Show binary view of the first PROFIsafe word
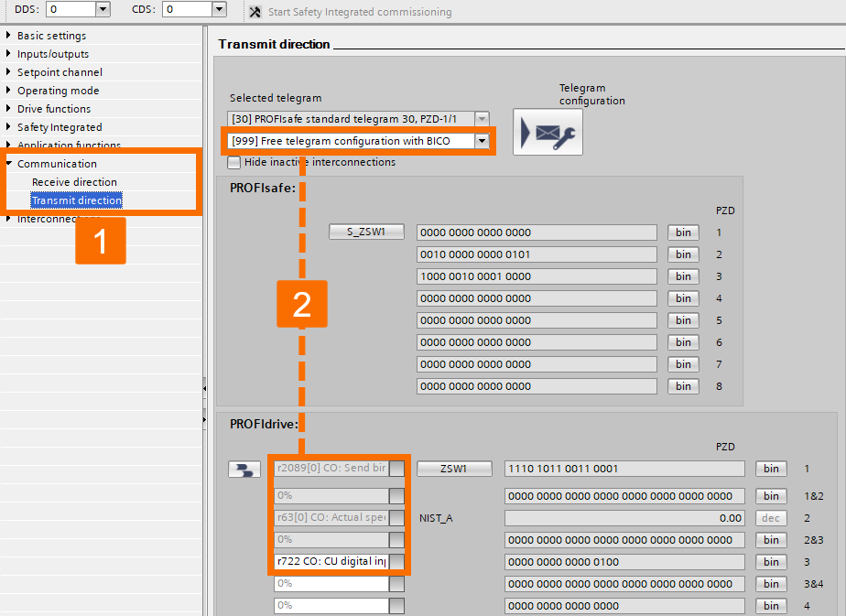846x616 pixels. tap(682, 232)
